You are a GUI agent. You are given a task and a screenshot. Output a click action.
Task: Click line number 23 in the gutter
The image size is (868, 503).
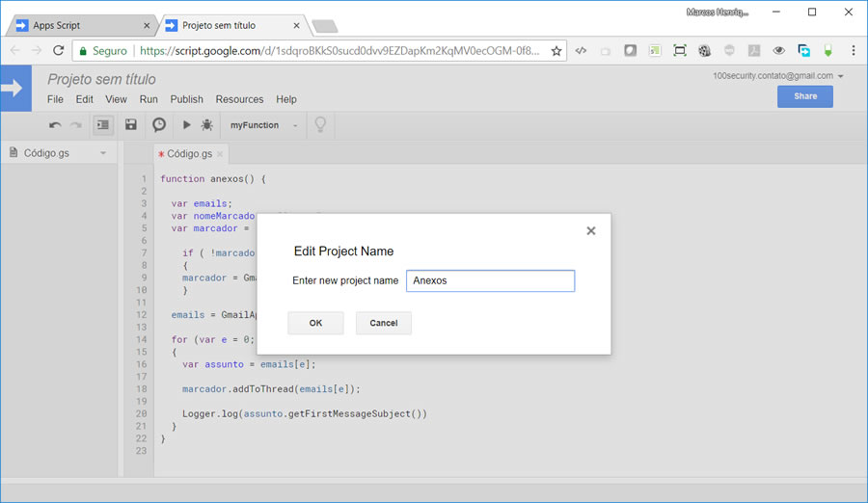pos(141,451)
